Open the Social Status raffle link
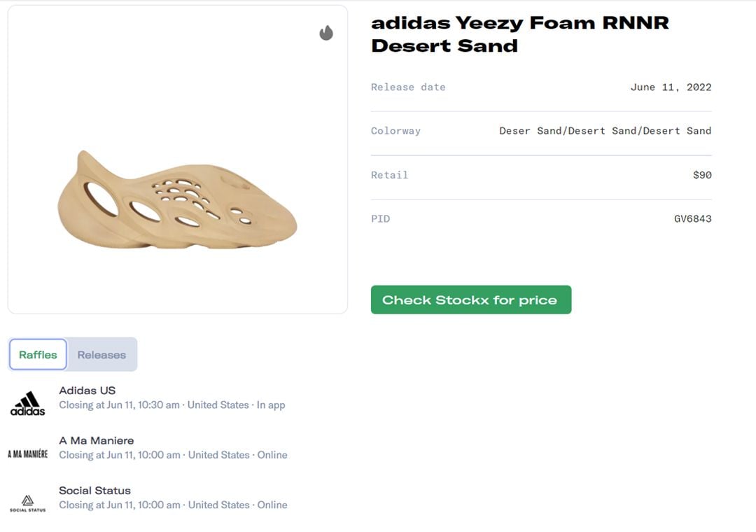Viewport: 756px width, 532px height. (x=94, y=490)
